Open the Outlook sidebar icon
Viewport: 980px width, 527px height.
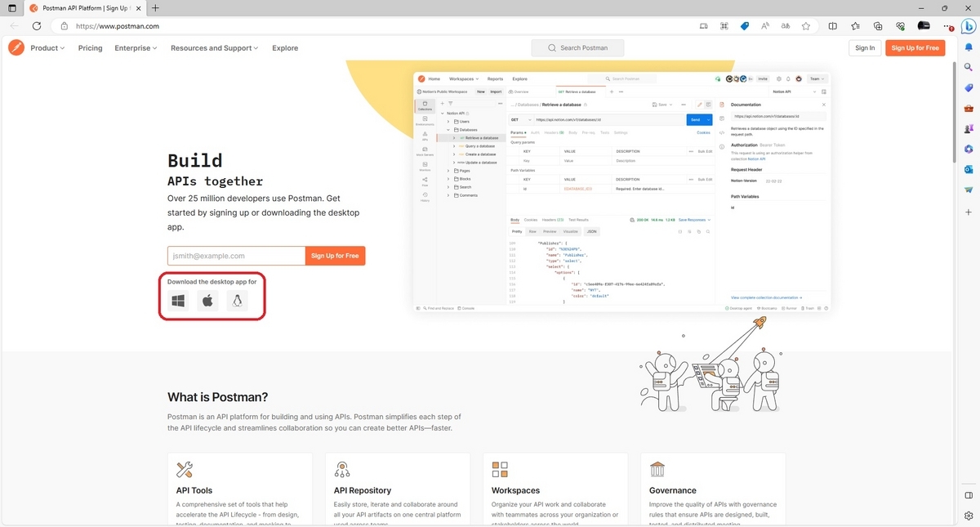tap(969, 169)
